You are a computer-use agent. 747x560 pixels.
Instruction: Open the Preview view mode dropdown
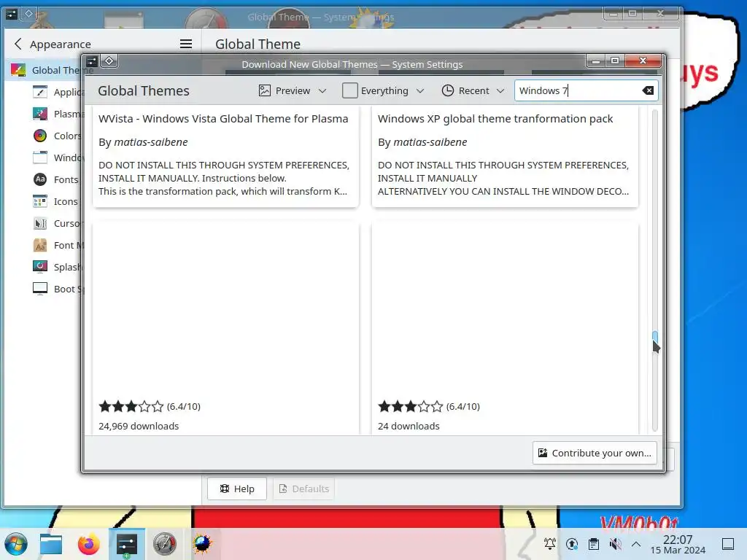tap(293, 90)
